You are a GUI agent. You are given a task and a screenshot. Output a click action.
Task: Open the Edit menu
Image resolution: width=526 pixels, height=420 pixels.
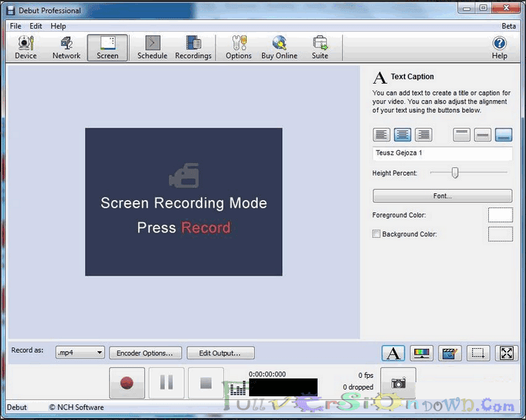36,26
